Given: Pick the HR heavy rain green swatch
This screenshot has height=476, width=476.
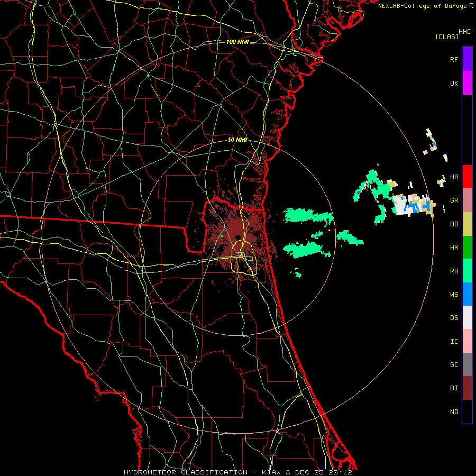Looking at the screenshot, I should coord(467,248).
